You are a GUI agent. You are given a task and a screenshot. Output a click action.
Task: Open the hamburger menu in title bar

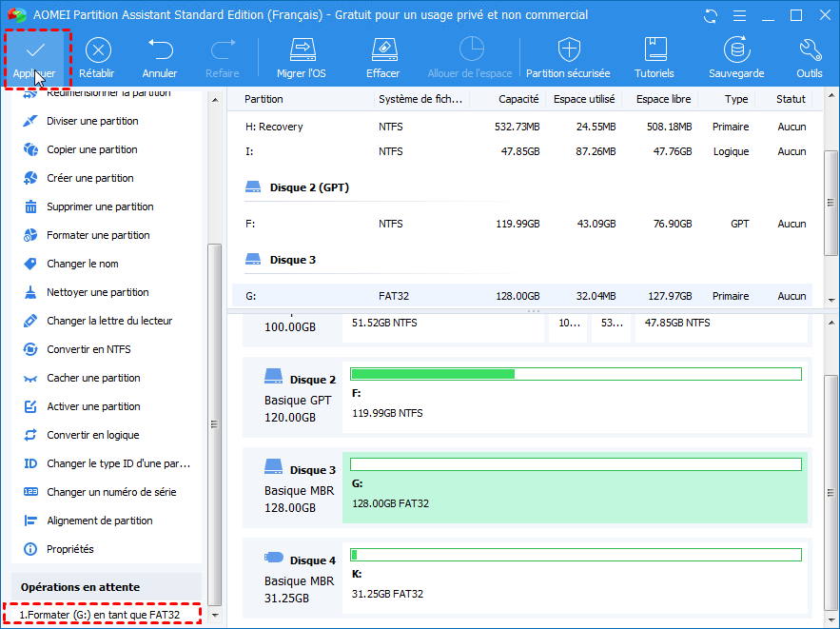point(739,15)
